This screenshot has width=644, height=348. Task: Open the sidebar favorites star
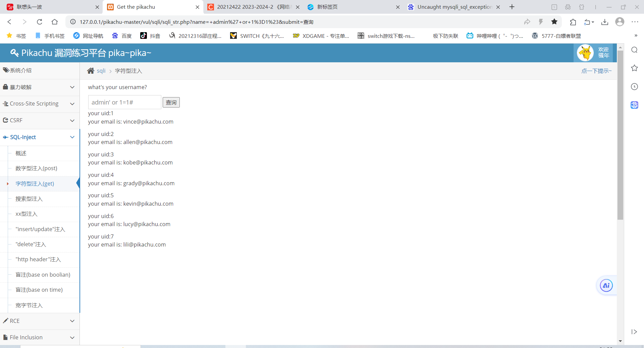pos(634,68)
